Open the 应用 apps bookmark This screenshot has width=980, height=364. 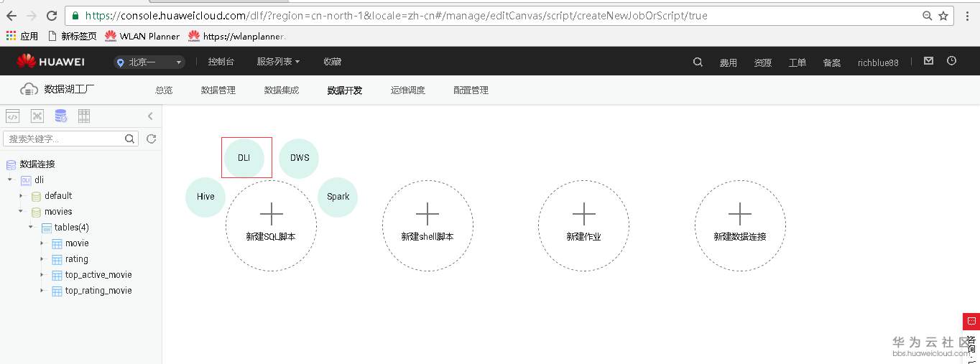coord(22,36)
